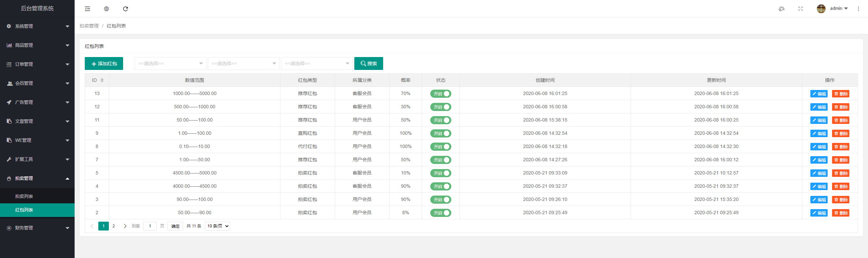Click the 添加红包 button
868x258 pixels.
104,63
